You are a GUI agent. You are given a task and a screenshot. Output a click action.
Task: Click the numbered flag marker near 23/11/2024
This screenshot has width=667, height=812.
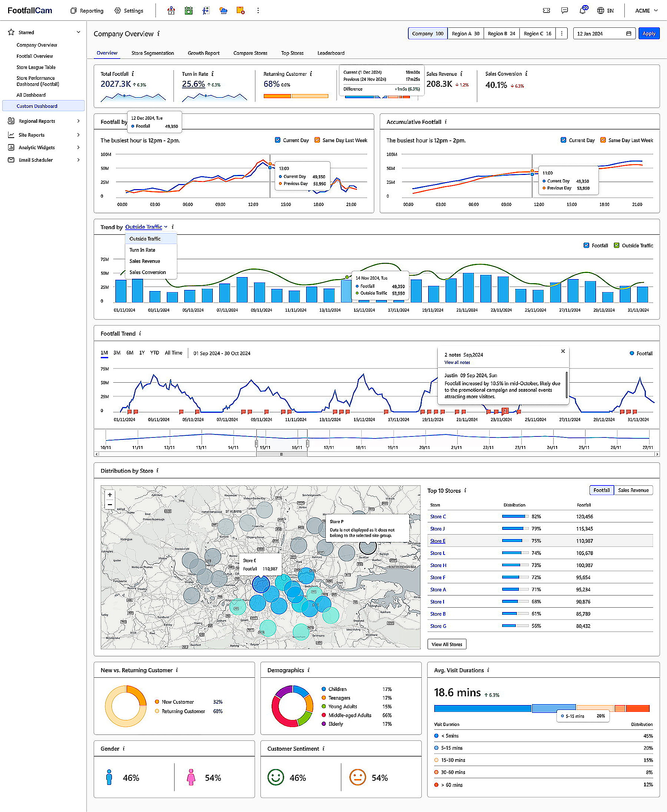(505, 411)
